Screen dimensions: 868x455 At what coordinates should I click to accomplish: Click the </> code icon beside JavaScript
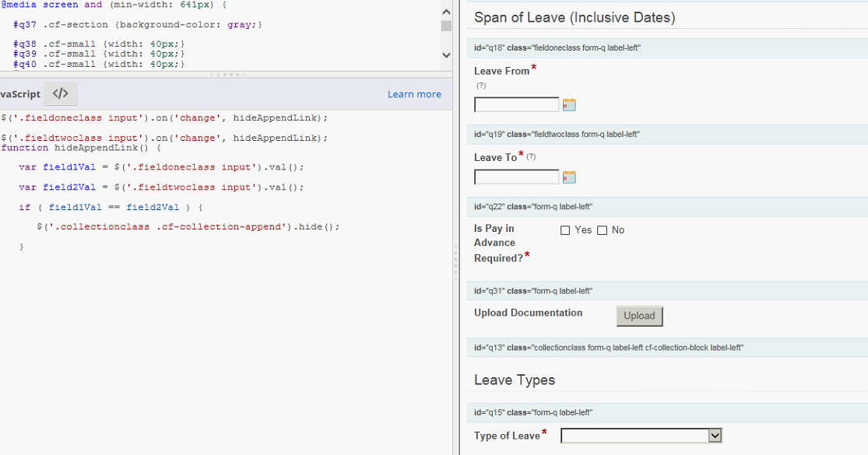[60, 94]
